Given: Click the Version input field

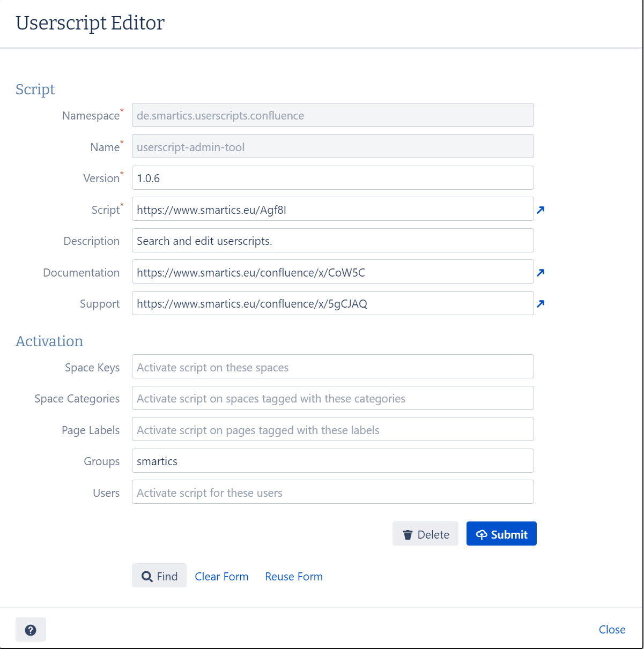Looking at the screenshot, I should 332,177.
